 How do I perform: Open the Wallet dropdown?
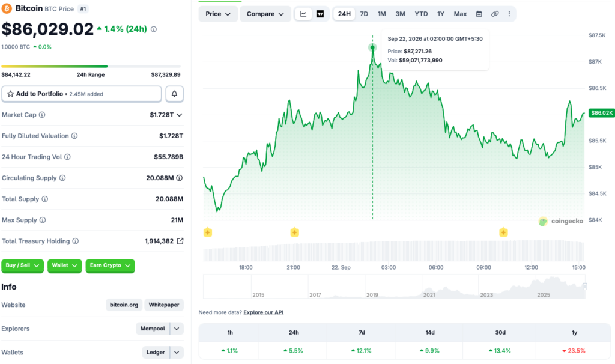click(64, 265)
